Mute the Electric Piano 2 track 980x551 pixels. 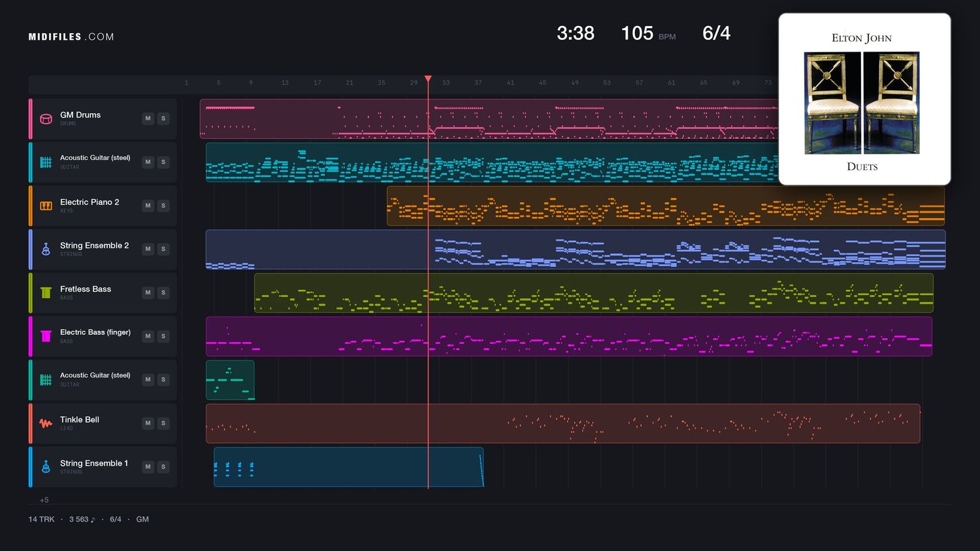coord(148,206)
